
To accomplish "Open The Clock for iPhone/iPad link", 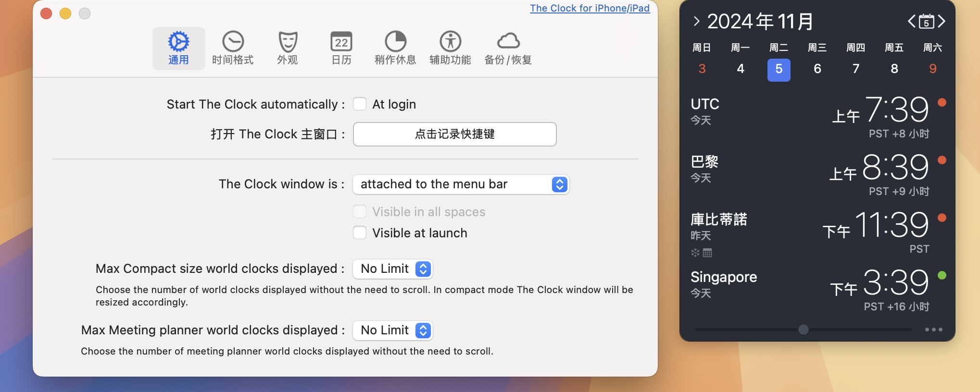I will 590,8.
